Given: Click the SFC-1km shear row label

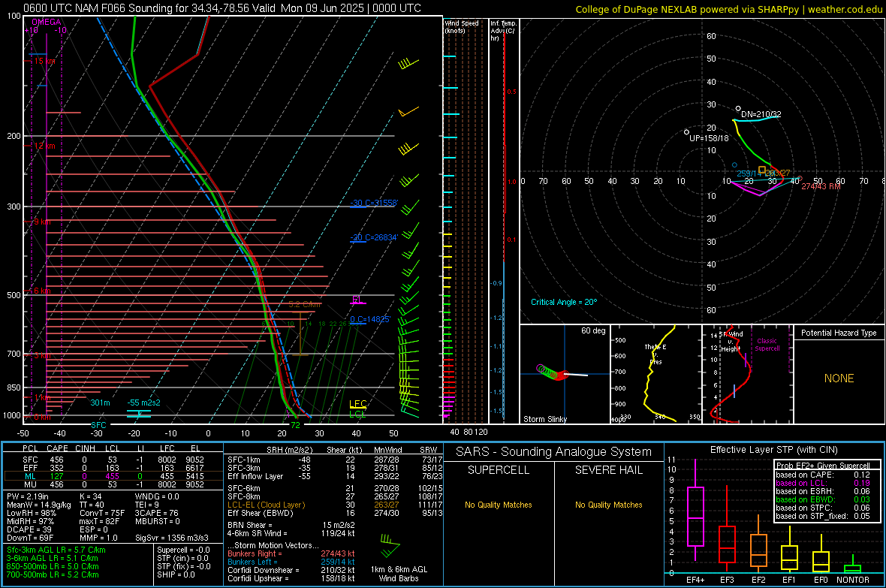Looking at the screenshot, I should click(244, 460).
